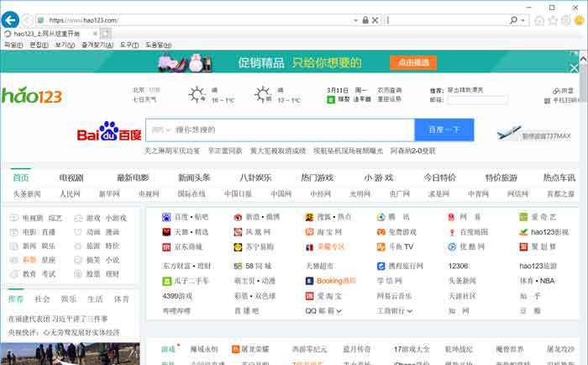Close the promotional banner ad
Screen dimensions: 588x365
[x=574, y=68]
